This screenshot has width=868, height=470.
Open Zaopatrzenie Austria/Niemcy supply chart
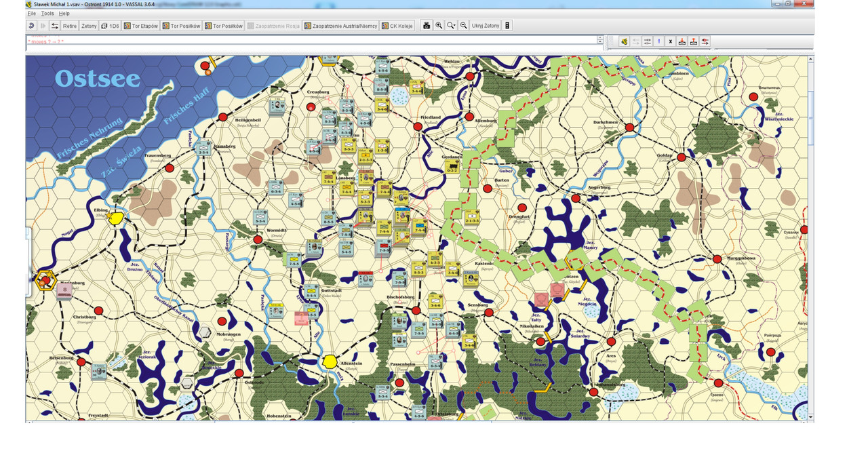(340, 26)
